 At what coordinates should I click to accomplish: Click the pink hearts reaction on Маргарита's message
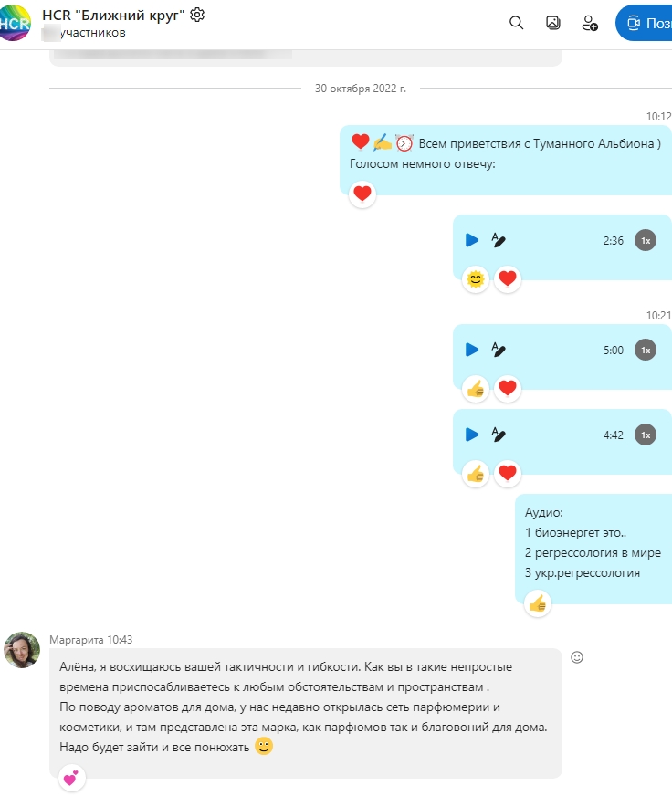coord(71,778)
